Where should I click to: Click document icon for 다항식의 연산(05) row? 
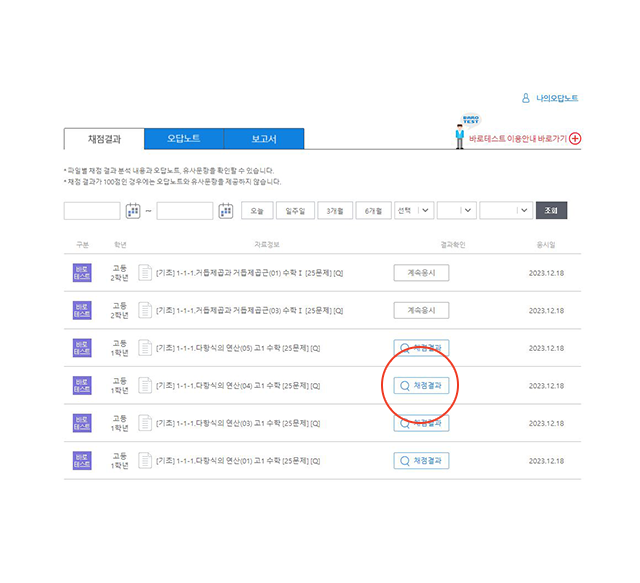click(145, 348)
